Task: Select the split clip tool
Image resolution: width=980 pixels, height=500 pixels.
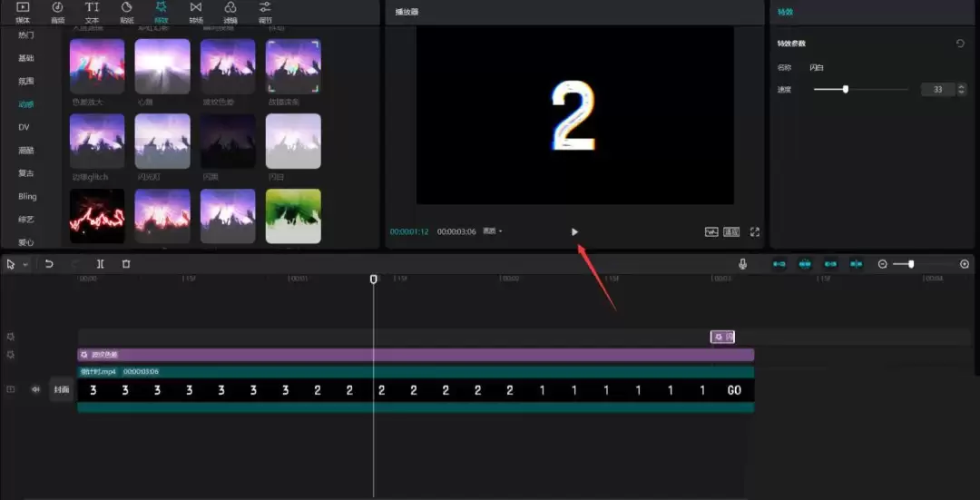Action: click(101, 264)
